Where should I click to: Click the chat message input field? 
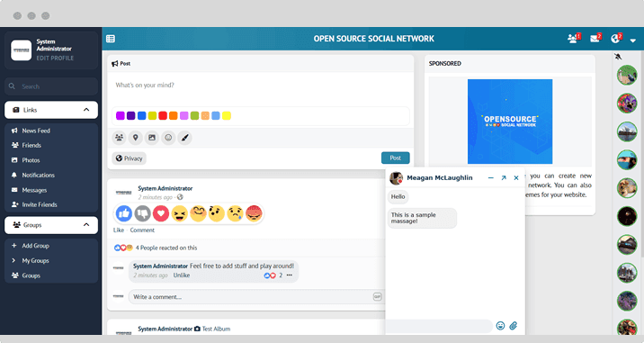(x=439, y=326)
